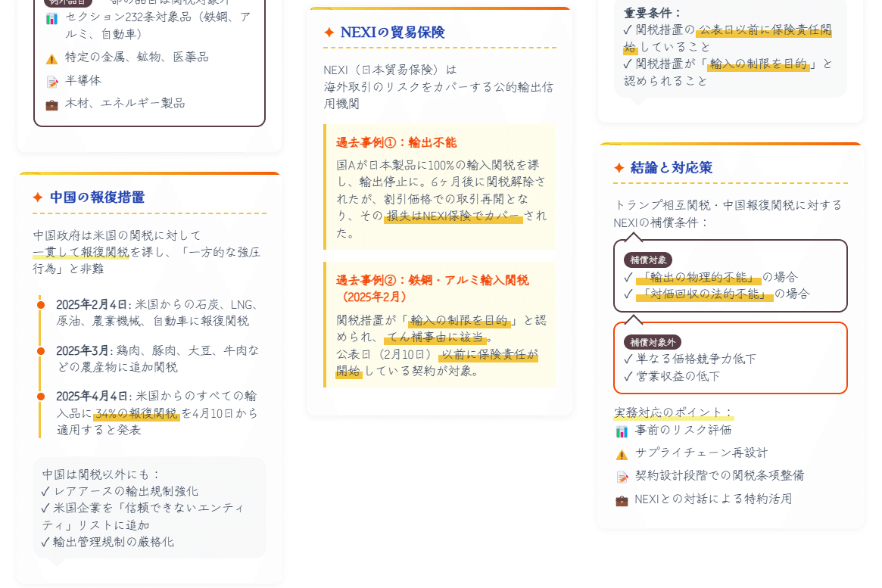Viewport: 882px width, 588px height.
Task: Click the memo icon next to 半導体
Action: tap(51, 82)
